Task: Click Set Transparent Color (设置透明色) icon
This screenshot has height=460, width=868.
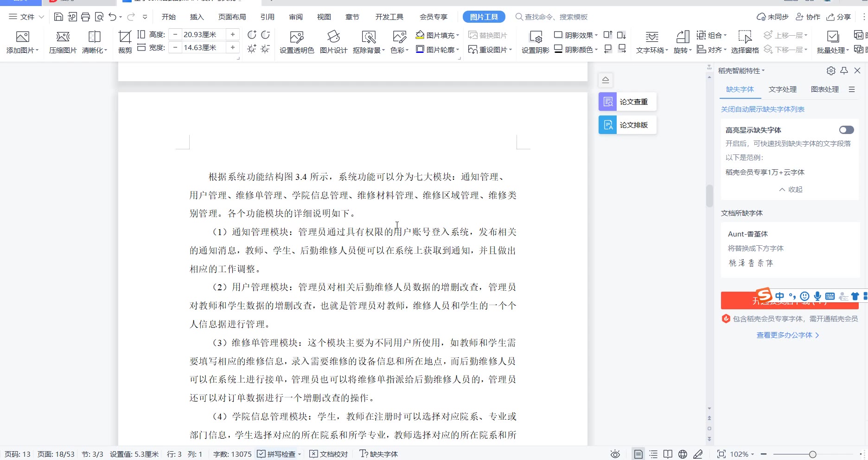Action: pyautogui.click(x=297, y=37)
